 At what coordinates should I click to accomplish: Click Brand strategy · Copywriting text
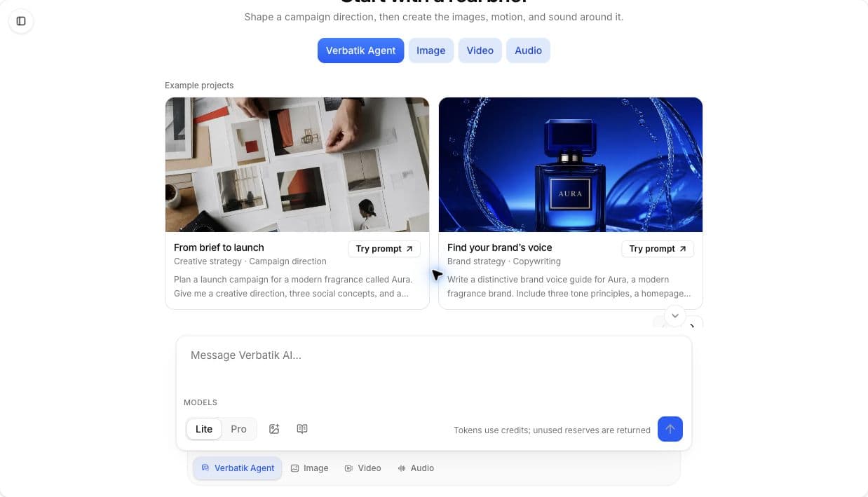click(504, 261)
